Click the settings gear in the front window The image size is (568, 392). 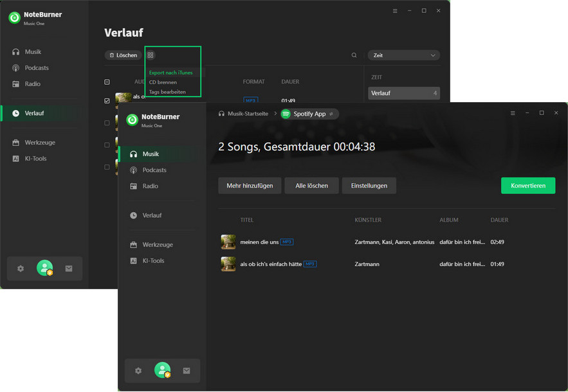tap(138, 371)
